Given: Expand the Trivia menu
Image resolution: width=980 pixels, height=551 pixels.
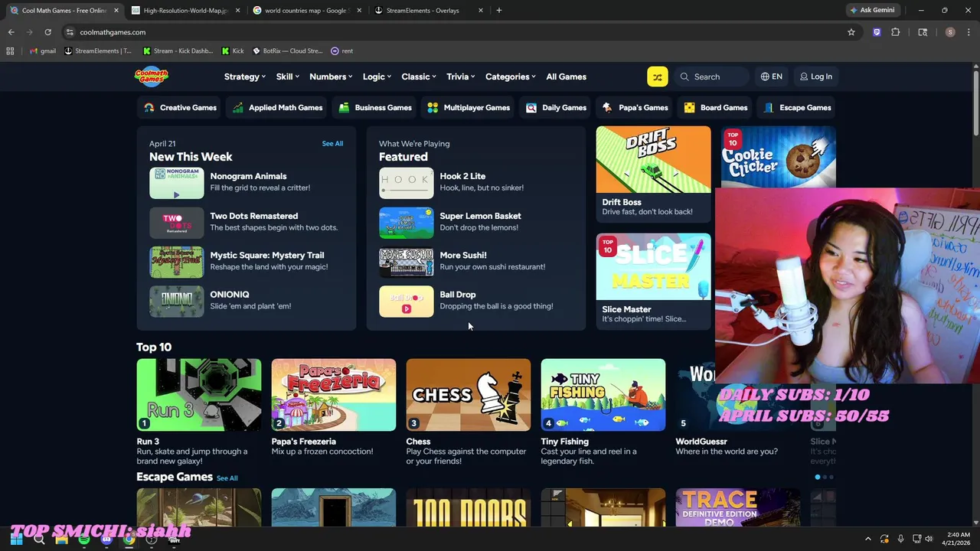Looking at the screenshot, I should (x=461, y=77).
